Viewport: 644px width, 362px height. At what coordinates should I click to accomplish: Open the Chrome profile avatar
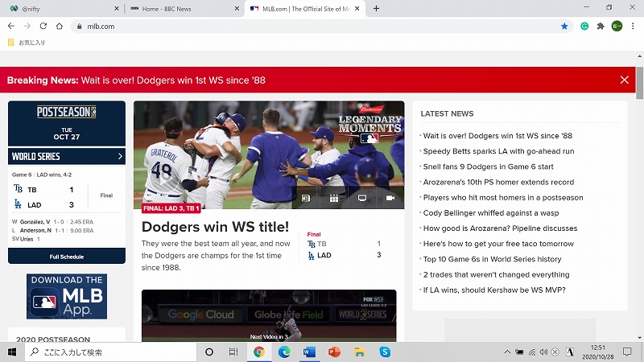[617, 26]
